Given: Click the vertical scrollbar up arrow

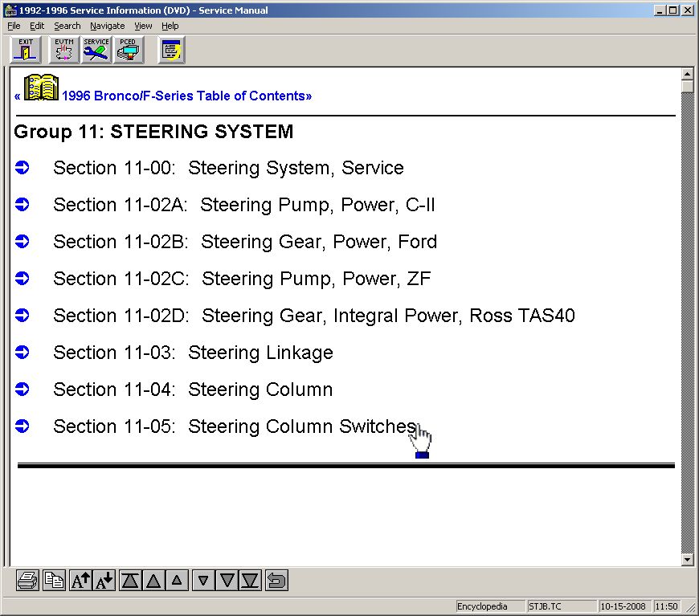Looking at the screenshot, I should coord(687,74).
